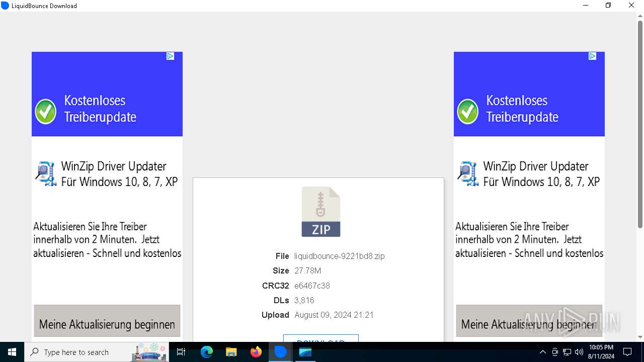Click LiquidBounce Download window title icon
644x362 pixels.
5,6
